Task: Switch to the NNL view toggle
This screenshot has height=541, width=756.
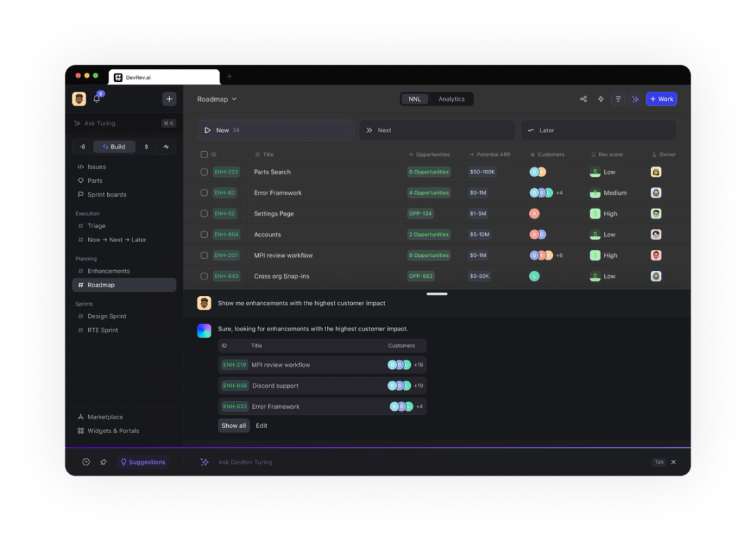Action: [x=414, y=99]
